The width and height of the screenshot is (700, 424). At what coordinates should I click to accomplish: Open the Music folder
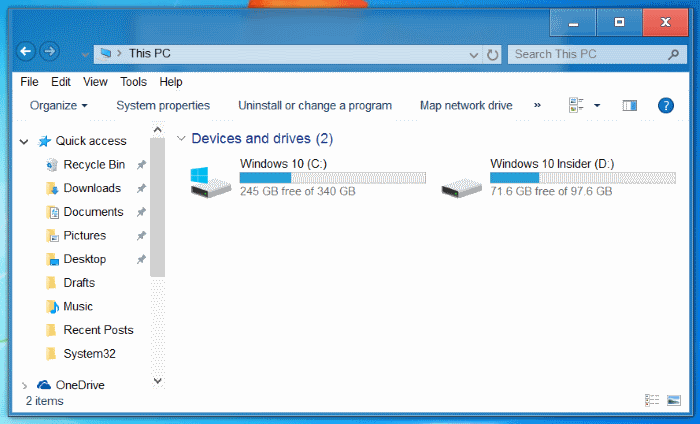(78, 306)
